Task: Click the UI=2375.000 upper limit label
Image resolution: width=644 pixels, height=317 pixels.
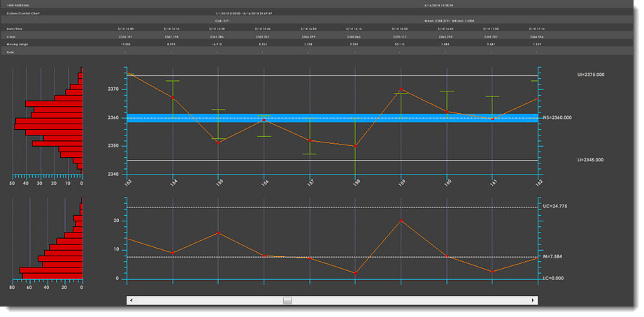Action: 587,75
